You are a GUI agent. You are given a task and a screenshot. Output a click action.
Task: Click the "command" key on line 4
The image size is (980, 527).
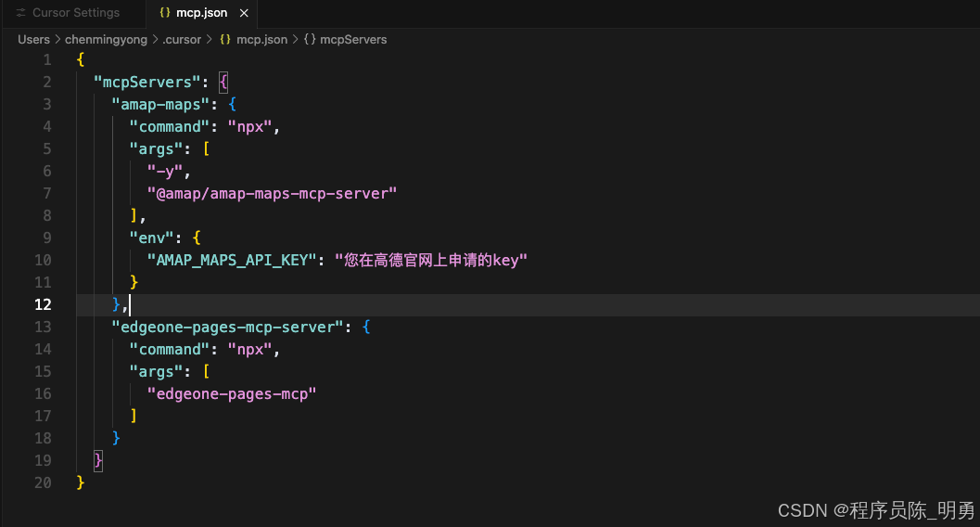(x=170, y=126)
